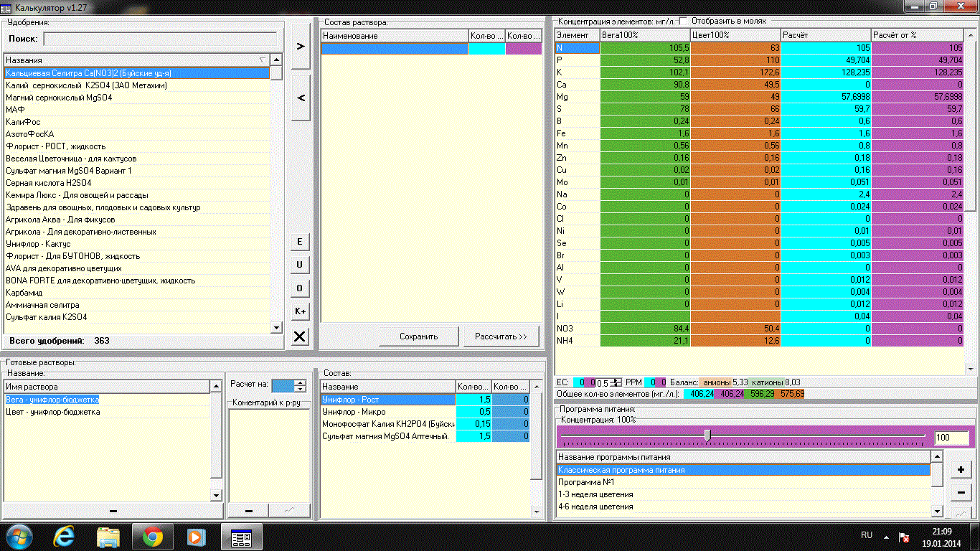The height and width of the screenshot is (551, 980).
Task: Click the "Расчет на" spinner arrows
Action: pyautogui.click(x=300, y=385)
